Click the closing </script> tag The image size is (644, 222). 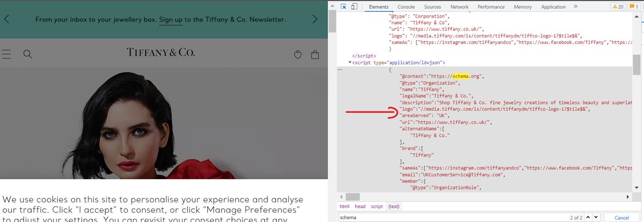point(364,56)
